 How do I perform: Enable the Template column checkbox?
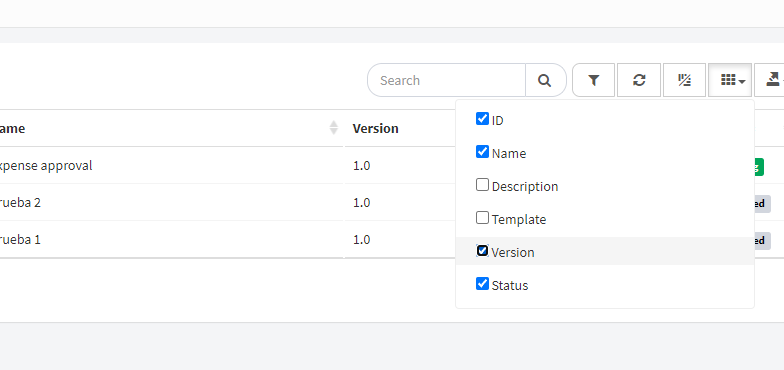(x=482, y=218)
